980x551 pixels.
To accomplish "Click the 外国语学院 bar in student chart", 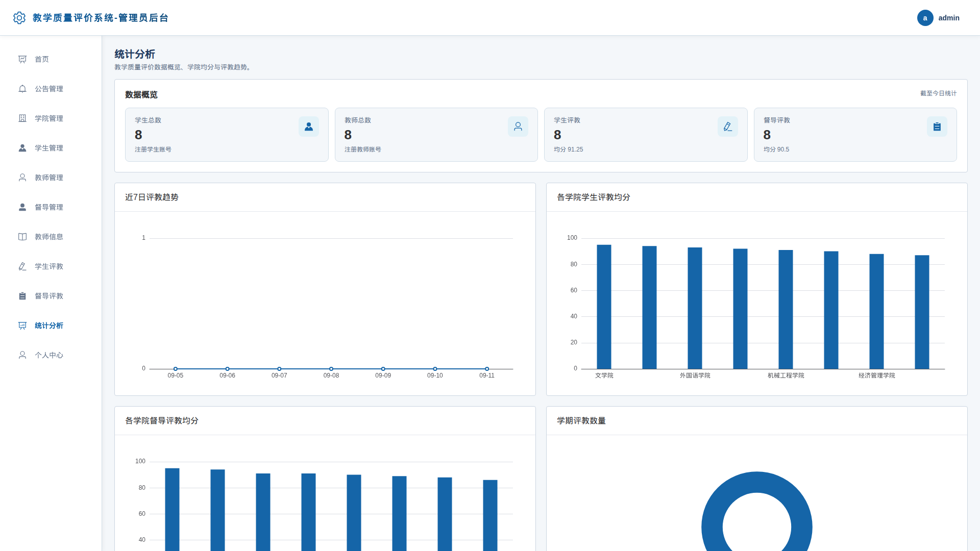I will pyautogui.click(x=695, y=308).
